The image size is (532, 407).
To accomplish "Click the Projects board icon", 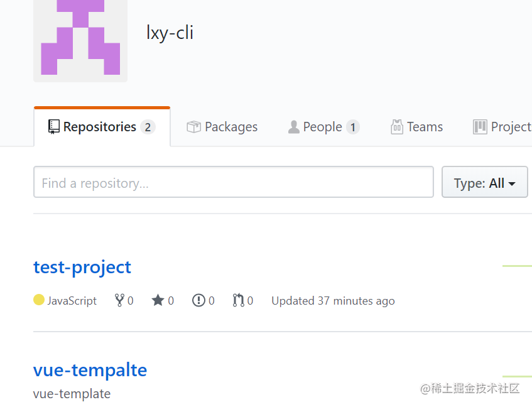I will 480,127.
